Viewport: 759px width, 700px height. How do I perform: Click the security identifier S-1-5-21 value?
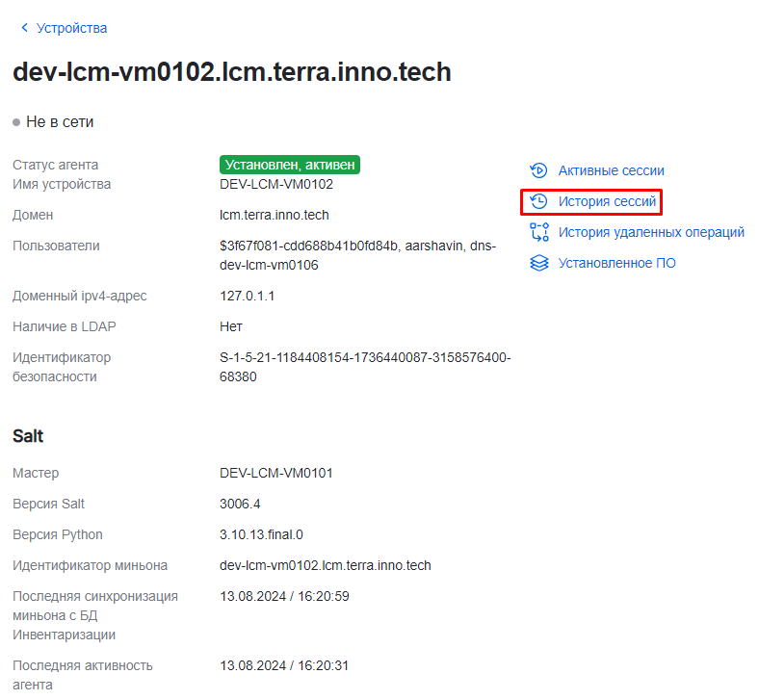click(x=364, y=357)
